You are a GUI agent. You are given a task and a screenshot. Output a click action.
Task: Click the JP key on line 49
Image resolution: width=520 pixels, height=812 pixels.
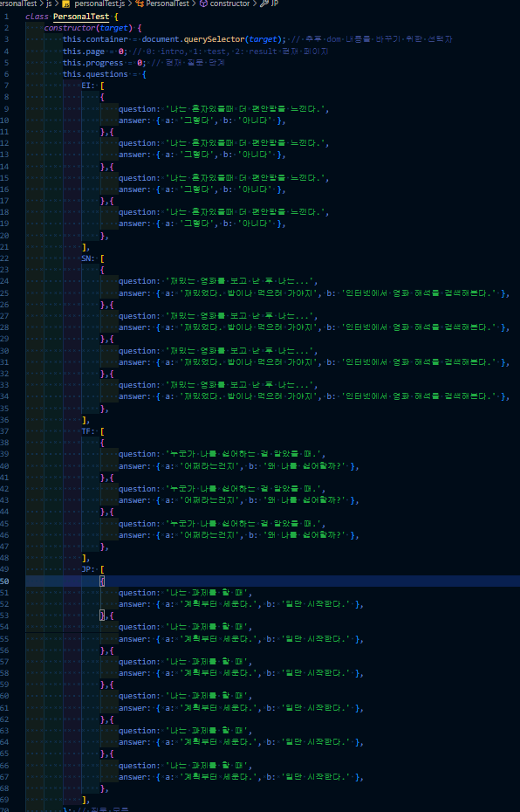click(86, 569)
